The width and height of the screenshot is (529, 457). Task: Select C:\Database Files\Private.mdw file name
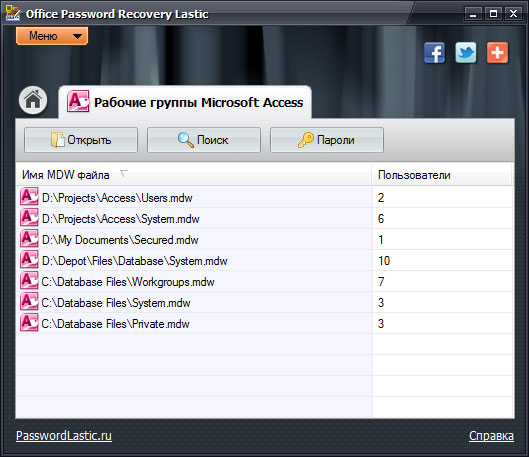[115, 324]
